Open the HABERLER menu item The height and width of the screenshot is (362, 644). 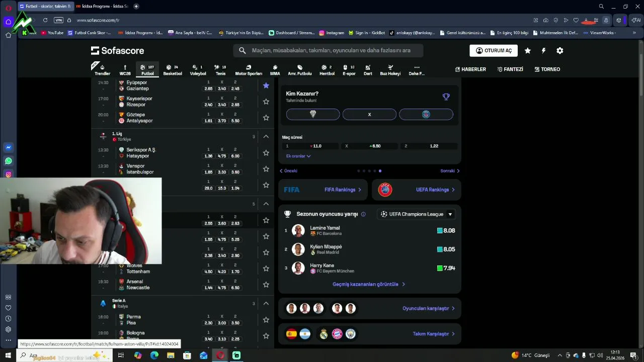pyautogui.click(x=470, y=69)
